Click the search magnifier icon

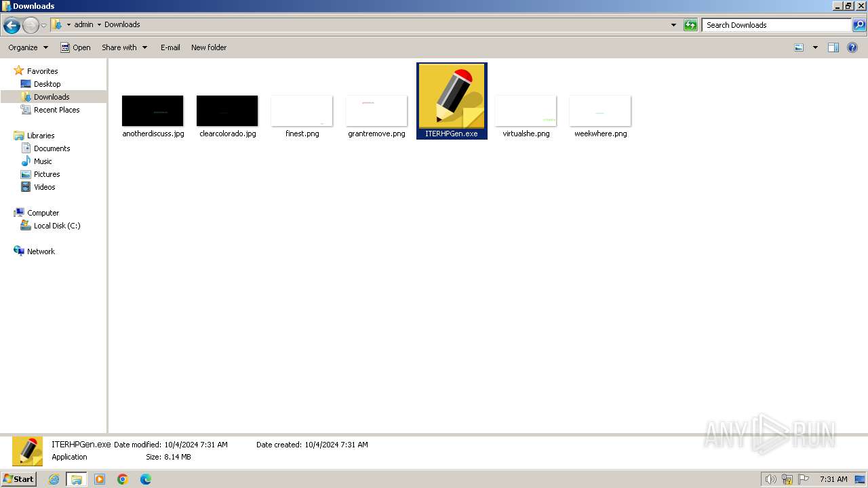coord(859,25)
